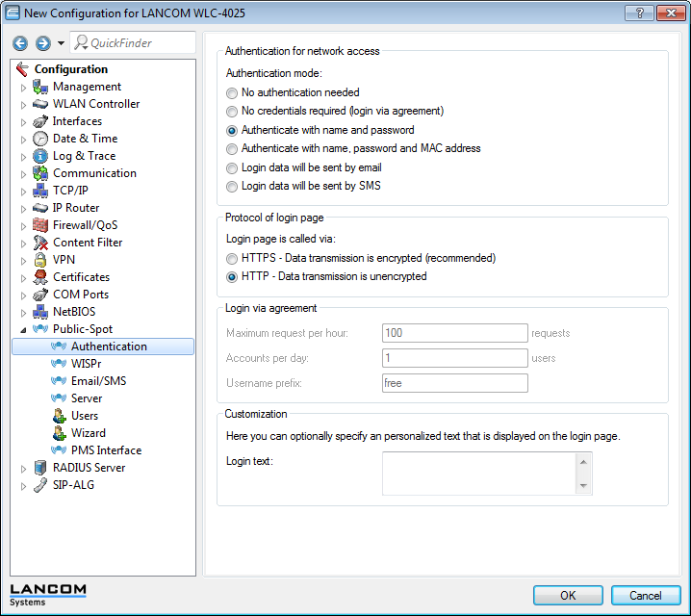Go to the PMS Interface page

coord(106,450)
